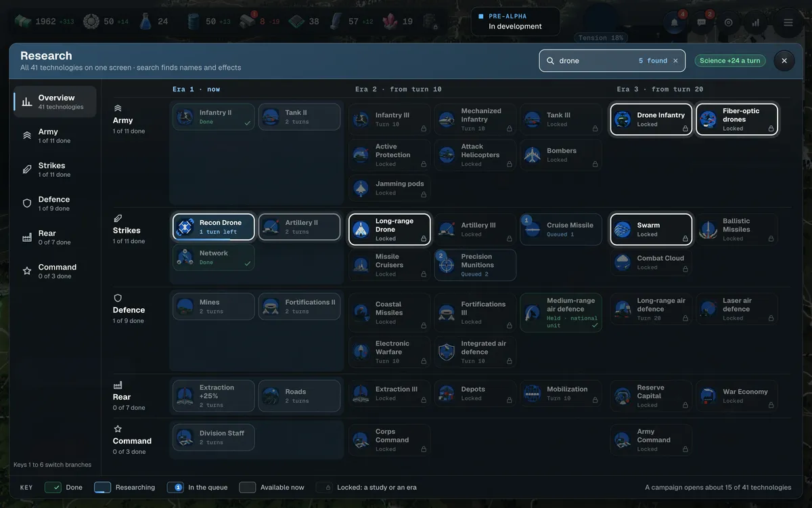Open the chat messages icon
The width and height of the screenshot is (812, 508).
[x=702, y=22]
